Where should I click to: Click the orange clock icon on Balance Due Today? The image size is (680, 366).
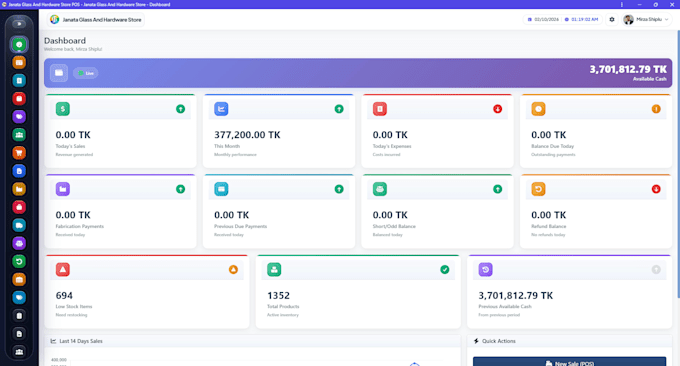coord(539,109)
